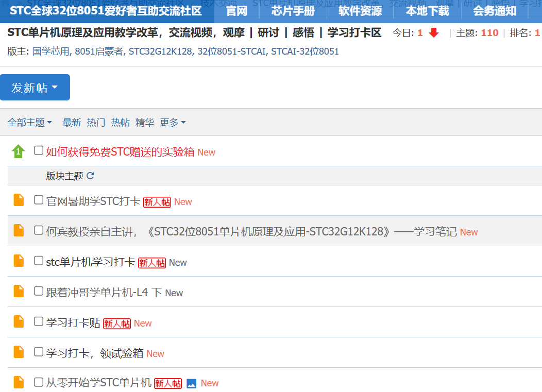Tick the checkbox for 官网暑期学STC打卡

click(39, 200)
